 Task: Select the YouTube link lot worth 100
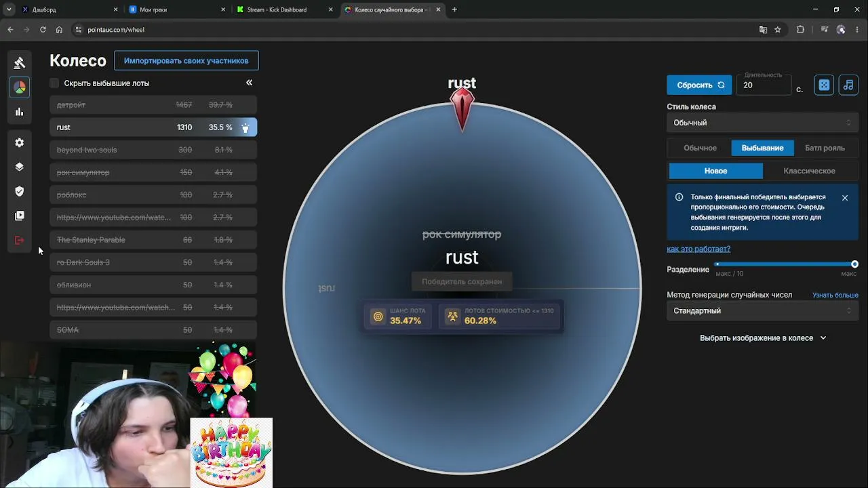point(153,218)
